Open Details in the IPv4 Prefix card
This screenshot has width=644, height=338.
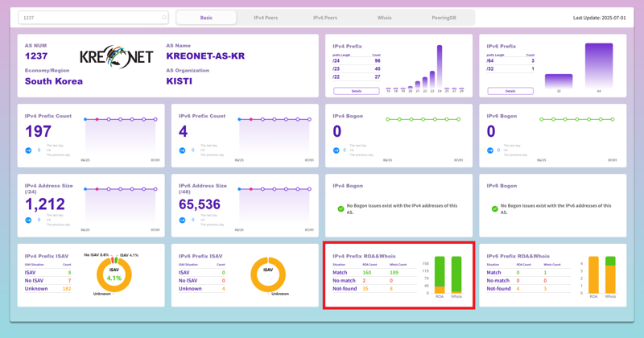(356, 91)
